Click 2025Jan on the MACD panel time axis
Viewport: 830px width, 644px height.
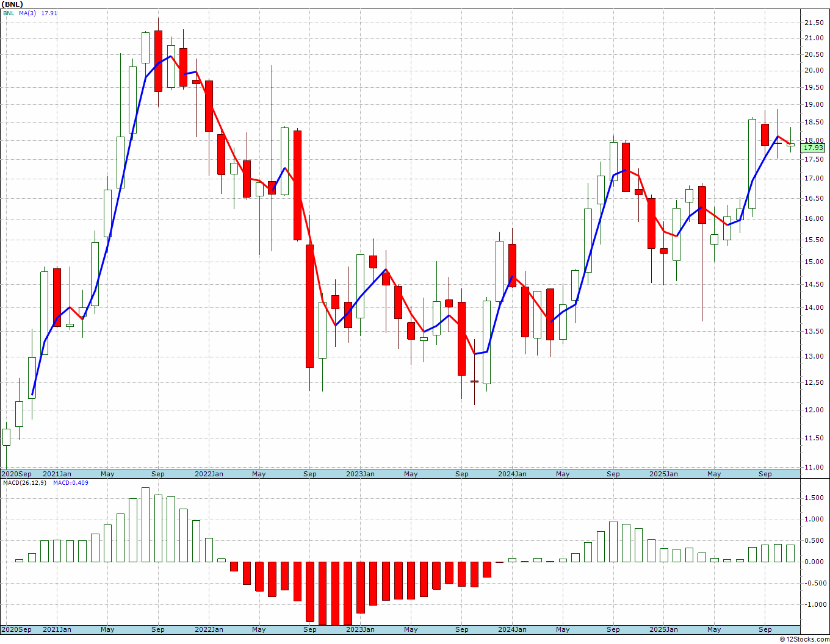pyautogui.click(x=664, y=629)
